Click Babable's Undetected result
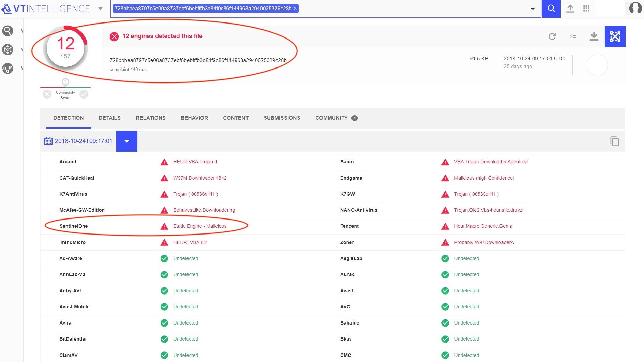 pyautogui.click(x=467, y=323)
